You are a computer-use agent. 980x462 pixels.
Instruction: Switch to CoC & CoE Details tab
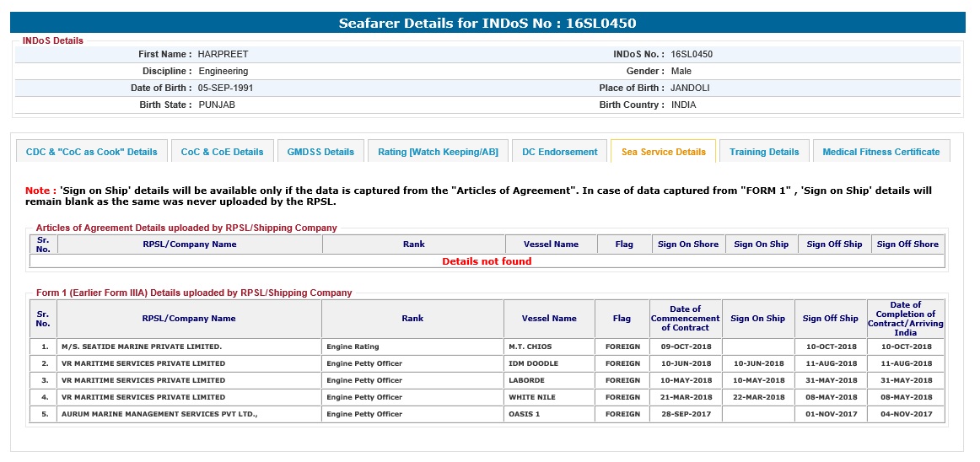pos(222,152)
